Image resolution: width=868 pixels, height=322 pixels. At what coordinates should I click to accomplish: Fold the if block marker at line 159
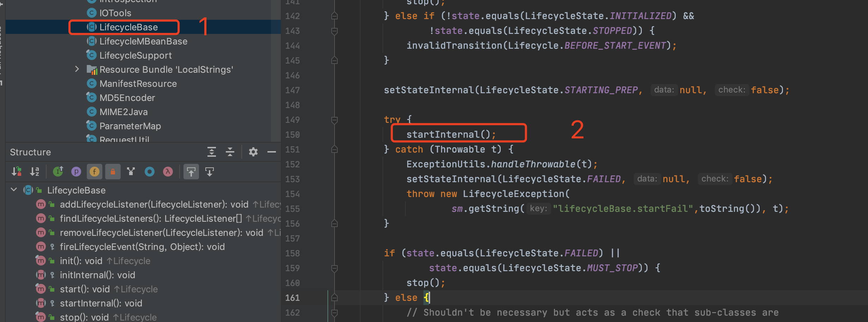334,268
